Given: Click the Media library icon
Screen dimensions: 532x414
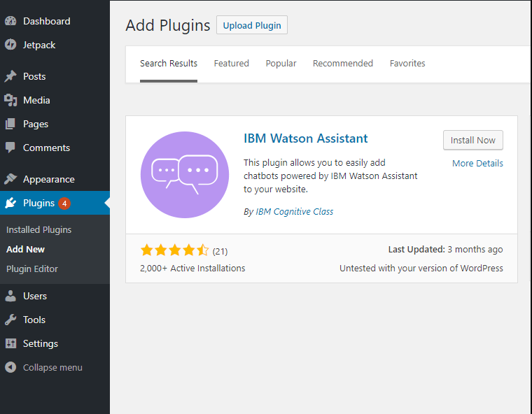Looking at the screenshot, I should coord(10,100).
